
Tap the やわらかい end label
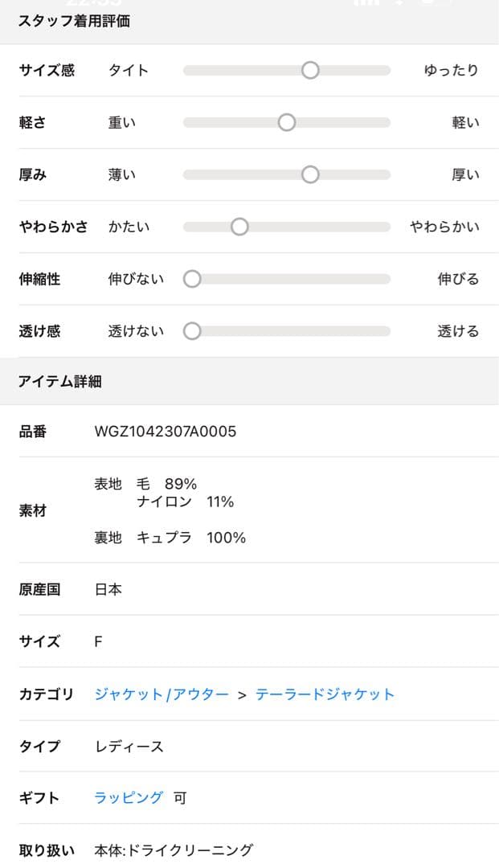(x=444, y=227)
